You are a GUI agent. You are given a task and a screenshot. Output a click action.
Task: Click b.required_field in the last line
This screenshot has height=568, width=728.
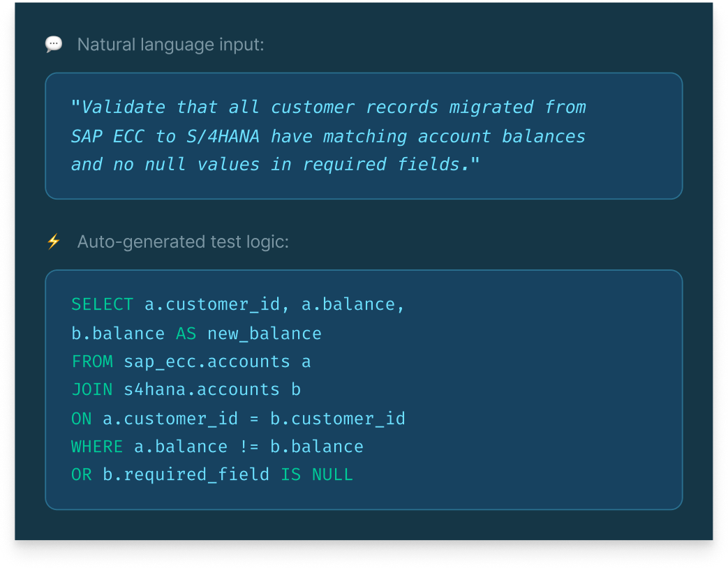(x=186, y=475)
